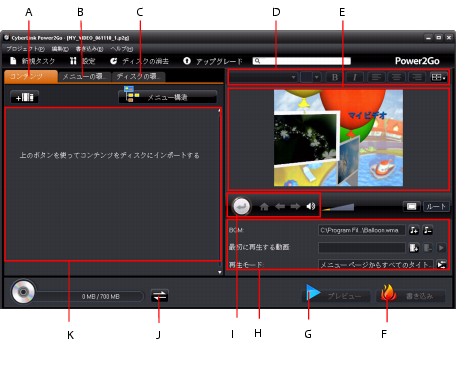This screenshot has height=388, width=467.
Task: Click the next menu page arrow
Action: tap(295, 207)
